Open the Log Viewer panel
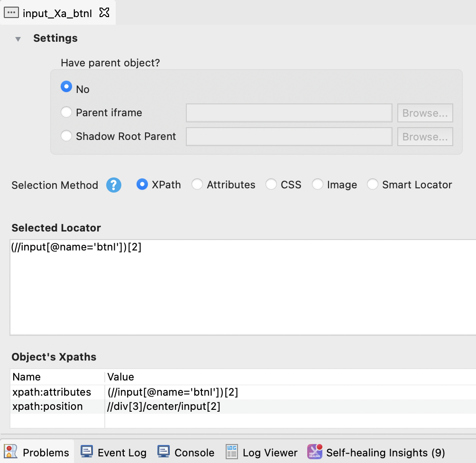 (262, 452)
